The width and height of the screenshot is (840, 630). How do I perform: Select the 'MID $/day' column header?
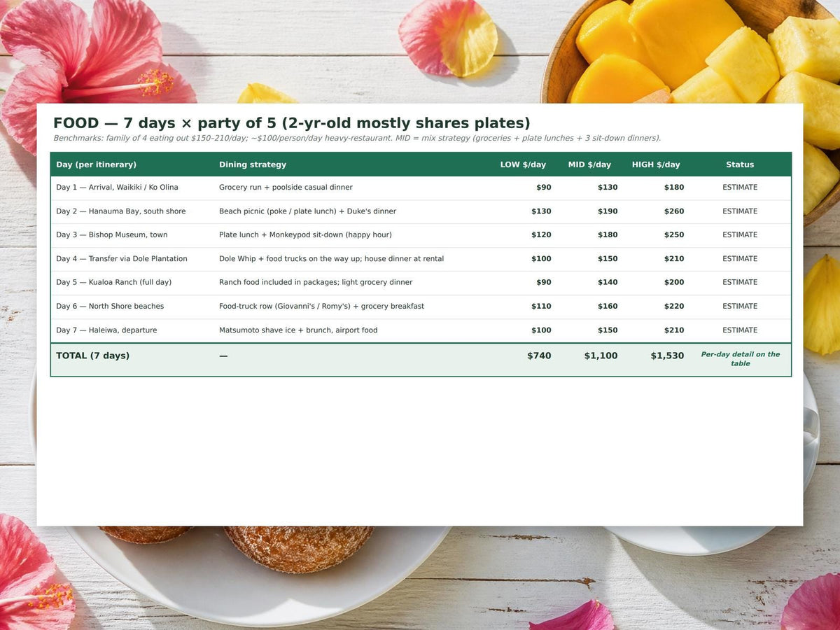tap(589, 164)
